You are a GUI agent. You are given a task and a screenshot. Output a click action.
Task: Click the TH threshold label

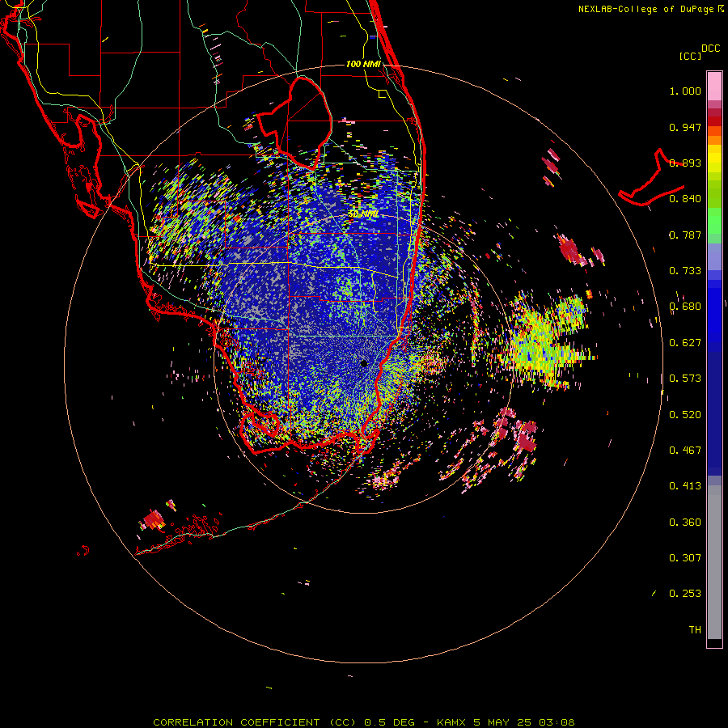coord(695,630)
